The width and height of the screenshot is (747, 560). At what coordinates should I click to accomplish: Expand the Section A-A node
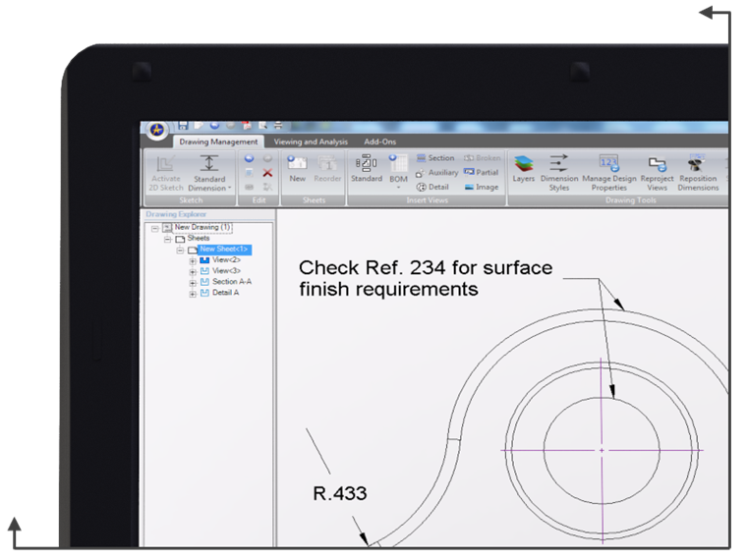(193, 283)
